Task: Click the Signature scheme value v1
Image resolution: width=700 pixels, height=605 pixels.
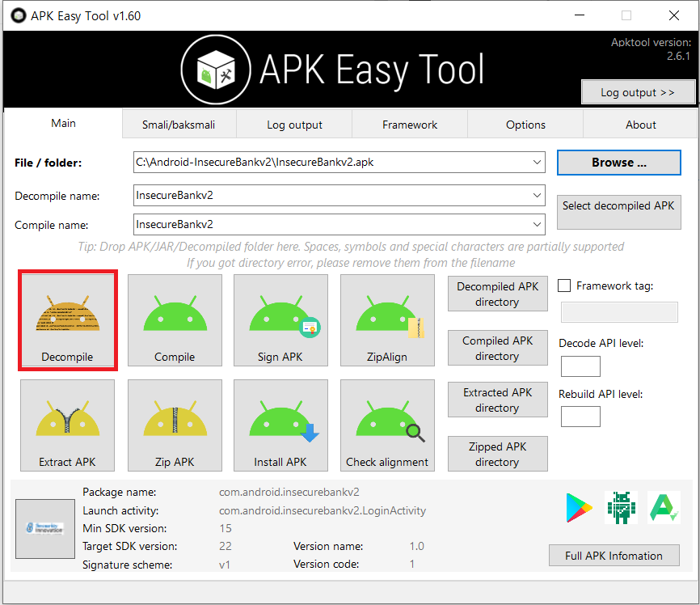Action: (225, 565)
